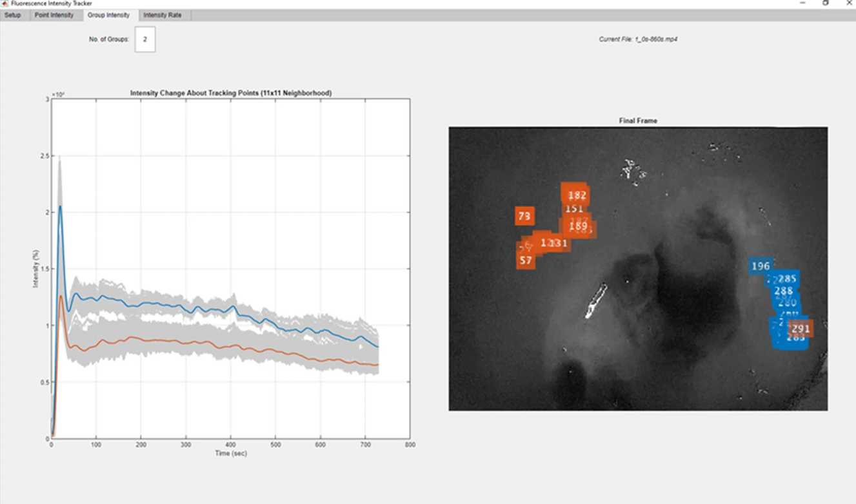Select blue tracking marker 285
This screenshot has width=856, height=504.
pyautogui.click(x=788, y=279)
